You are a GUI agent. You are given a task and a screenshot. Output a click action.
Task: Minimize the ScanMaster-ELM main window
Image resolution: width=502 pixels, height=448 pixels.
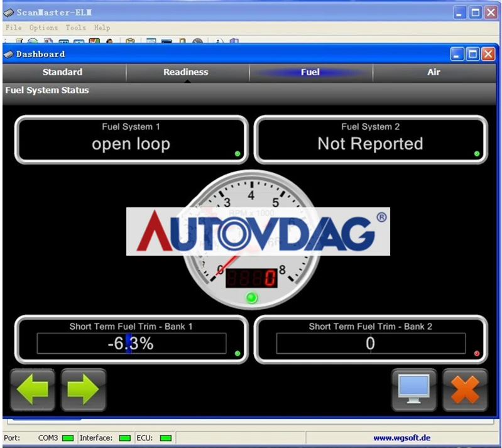tap(460, 13)
